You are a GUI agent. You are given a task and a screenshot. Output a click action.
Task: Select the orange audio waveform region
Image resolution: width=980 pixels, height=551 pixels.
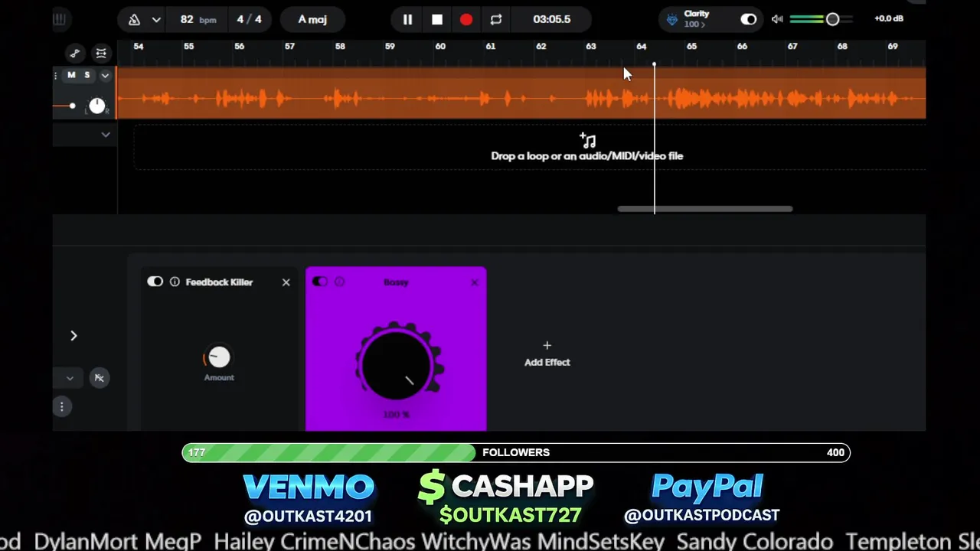click(521, 93)
